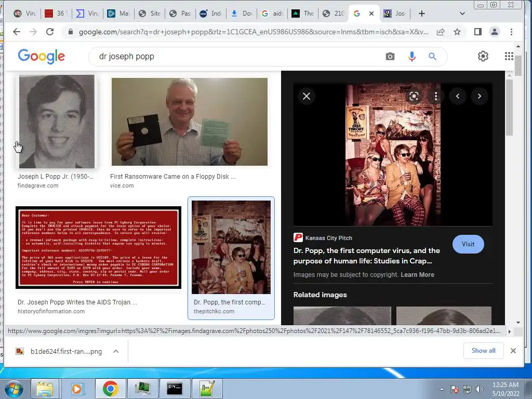Open downloaded b1de624f.first-ran png file
This screenshot has width=532, height=399.
point(59,351)
